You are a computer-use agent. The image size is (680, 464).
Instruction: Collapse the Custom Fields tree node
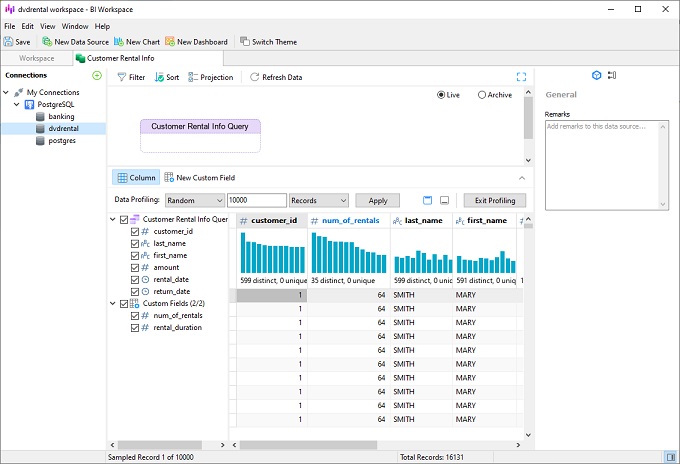112,303
